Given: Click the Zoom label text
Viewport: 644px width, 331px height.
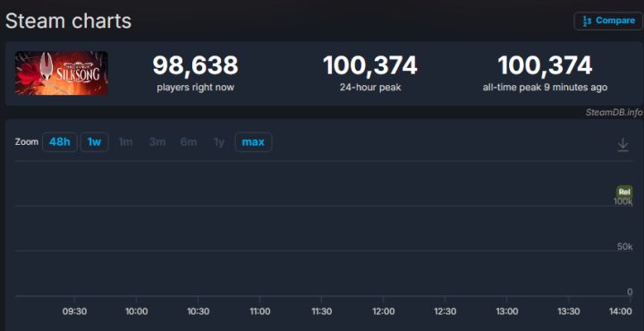Looking at the screenshot, I should tap(27, 142).
